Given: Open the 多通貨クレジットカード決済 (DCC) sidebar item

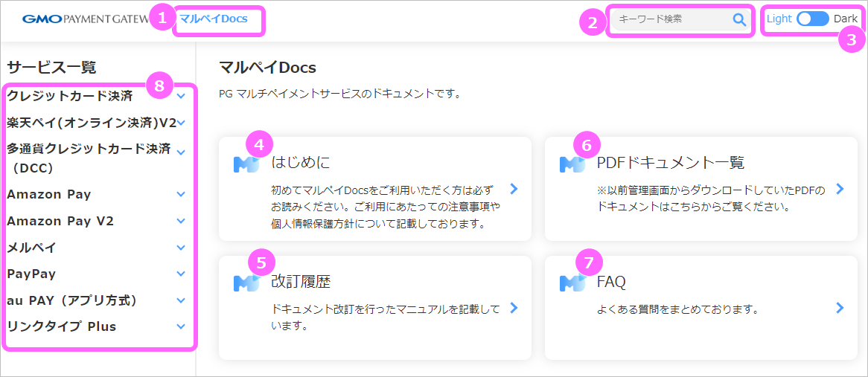Looking at the screenshot, I should 89,158.
